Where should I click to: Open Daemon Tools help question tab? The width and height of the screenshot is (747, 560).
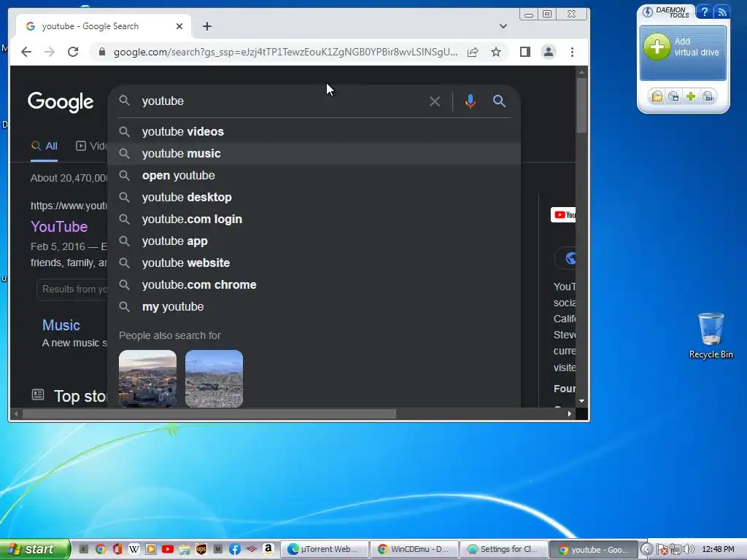pos(704,12)
